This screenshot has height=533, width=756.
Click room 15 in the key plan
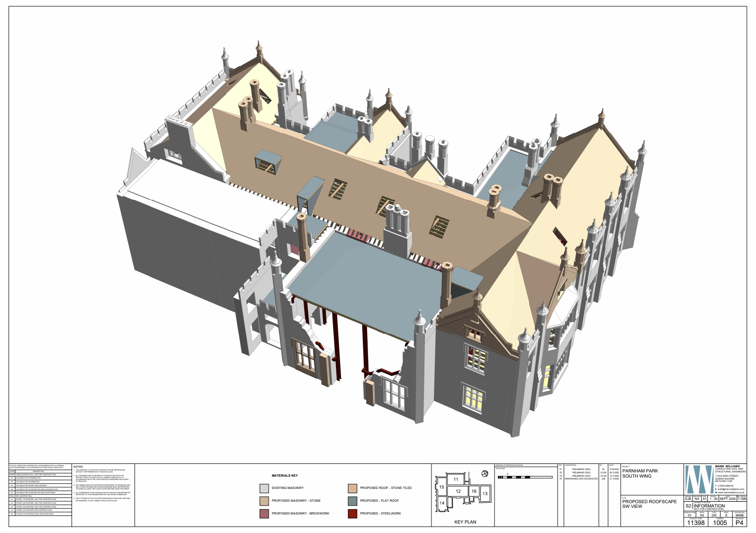(x=441, y=487)
